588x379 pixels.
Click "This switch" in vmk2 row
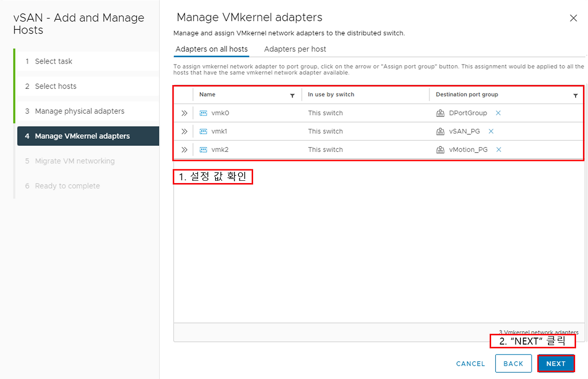coord(325,150)
